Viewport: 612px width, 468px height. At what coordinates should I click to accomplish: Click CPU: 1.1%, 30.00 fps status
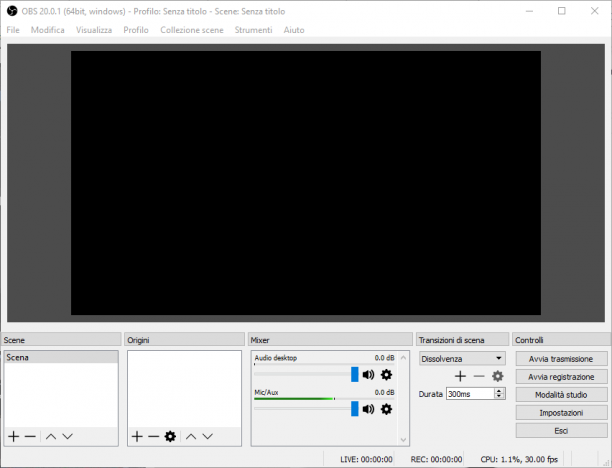point(519,459)
